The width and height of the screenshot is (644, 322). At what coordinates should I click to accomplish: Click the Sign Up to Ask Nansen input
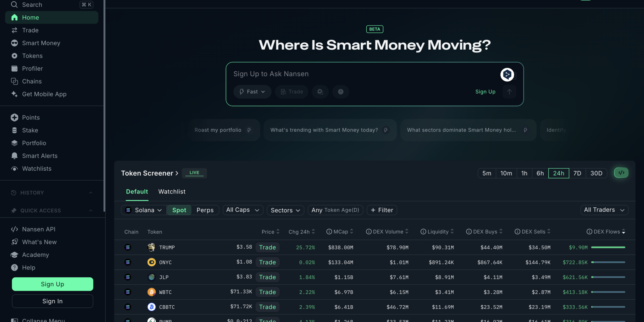pos(365,74)
